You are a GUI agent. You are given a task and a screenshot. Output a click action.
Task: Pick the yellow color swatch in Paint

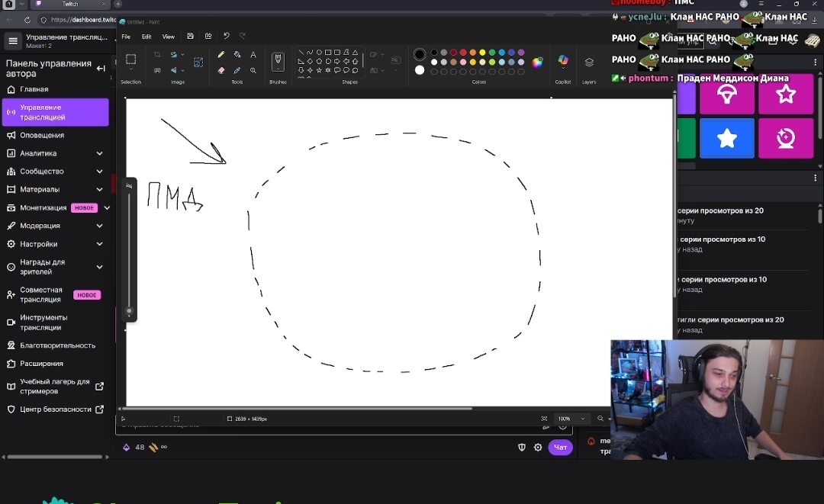[x=482, y=53]
